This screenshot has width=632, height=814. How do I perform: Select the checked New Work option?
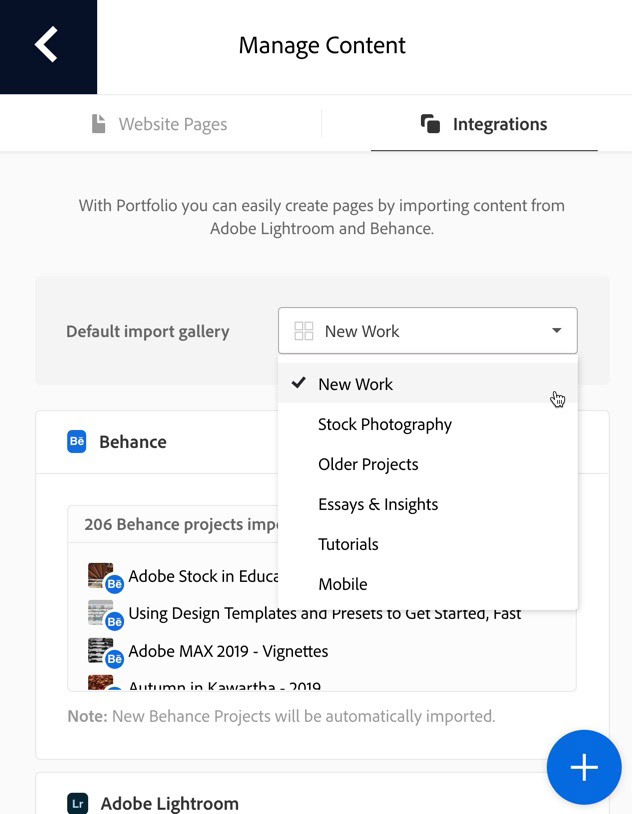pos(355,384)
